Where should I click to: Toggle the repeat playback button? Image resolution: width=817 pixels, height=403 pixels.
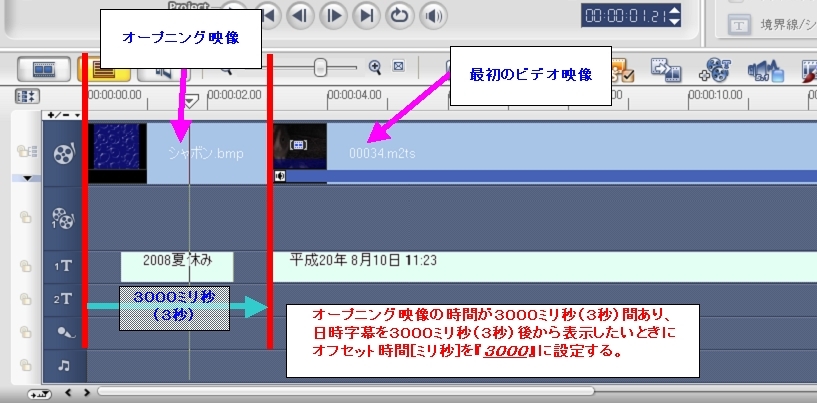pyautogui.click(x=400, y=16)
